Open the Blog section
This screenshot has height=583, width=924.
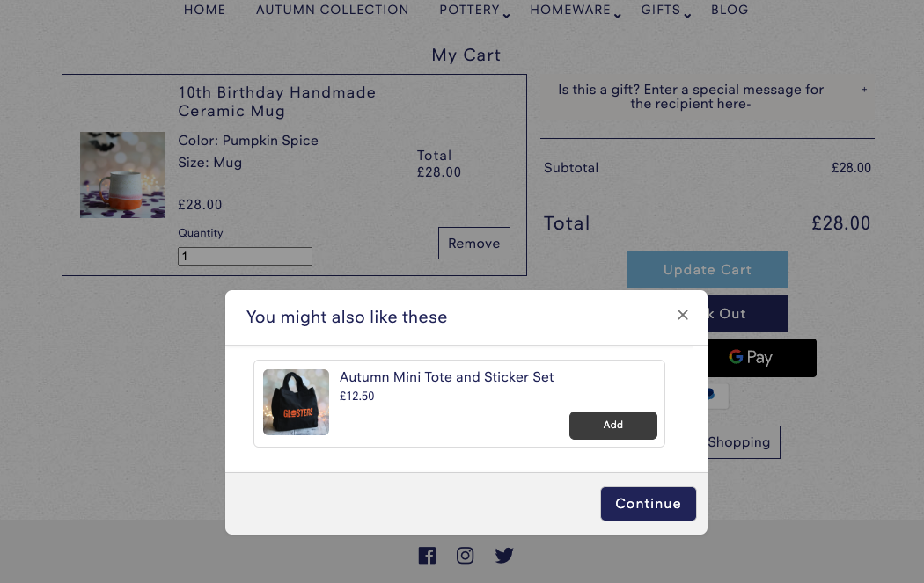(x=729, y=10)
